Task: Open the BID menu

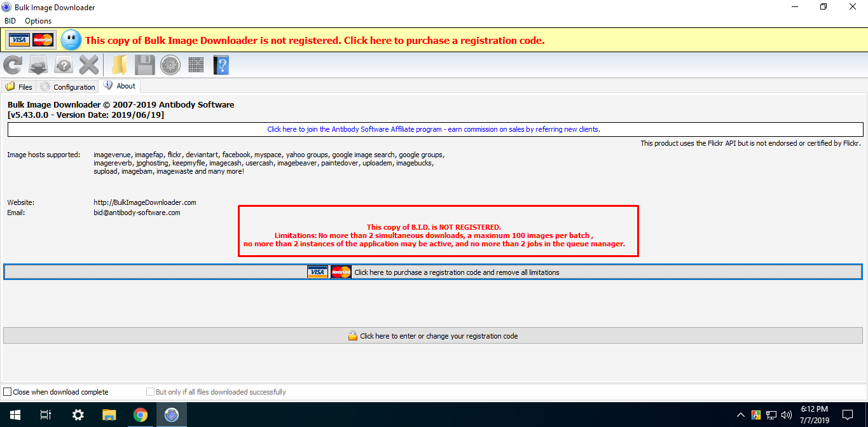Action: pyautogui.click(x=10, y=21)
